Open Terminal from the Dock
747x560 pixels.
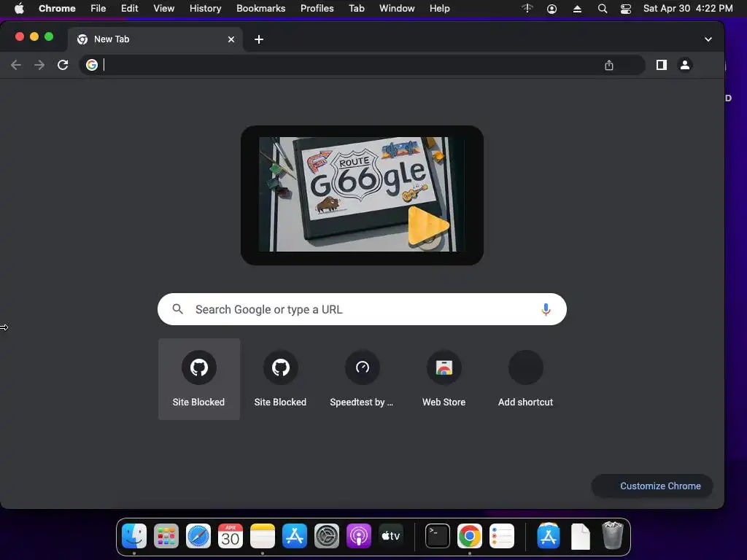coord(438,536)
